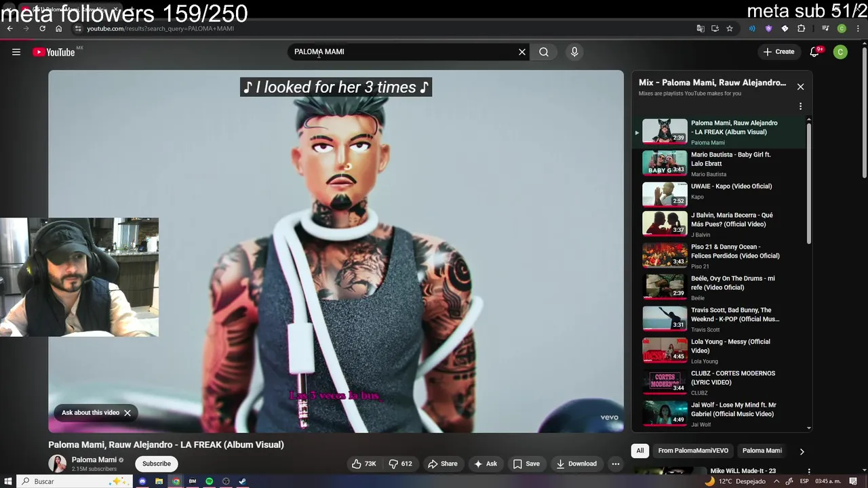Save the video to a playlist
This screenshot has height=488, width=868.
pyautogui.click(x=526, y=464)
